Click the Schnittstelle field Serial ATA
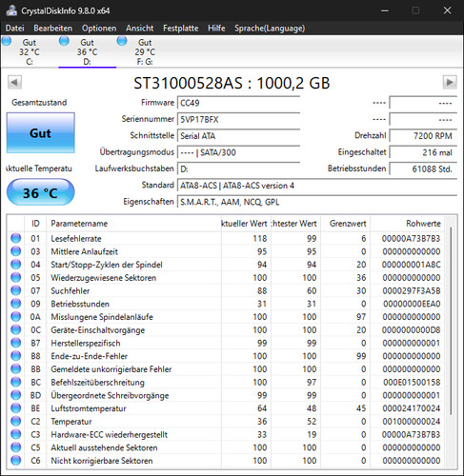464x476 pixels. pos(238,136)
